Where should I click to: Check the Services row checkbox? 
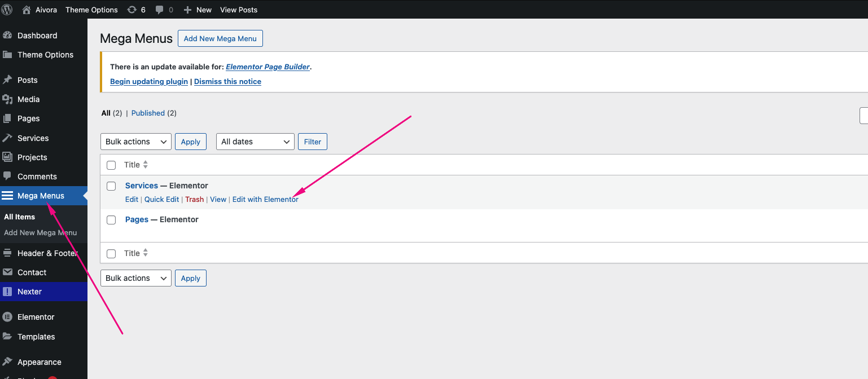[x=111, y=186]
